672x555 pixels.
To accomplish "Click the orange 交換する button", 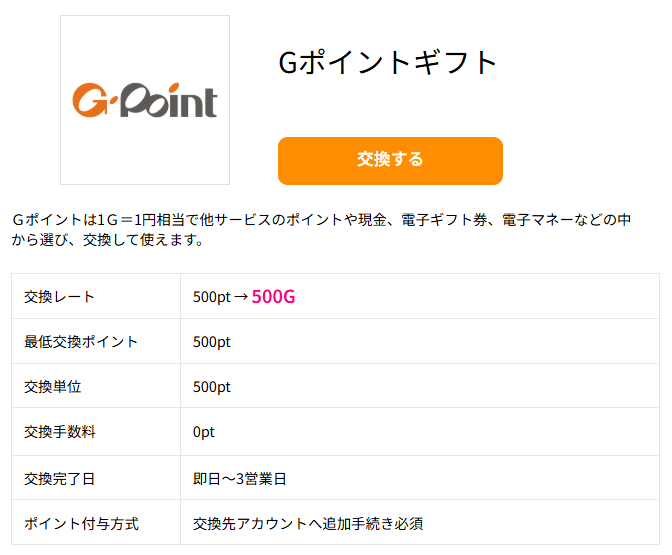I will tap(390, 160).
